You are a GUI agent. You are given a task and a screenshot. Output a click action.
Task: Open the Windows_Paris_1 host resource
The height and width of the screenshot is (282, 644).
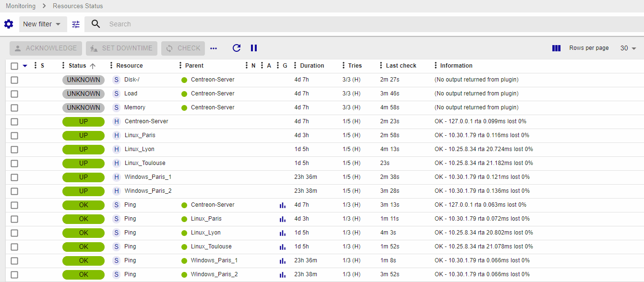point(148,177)
